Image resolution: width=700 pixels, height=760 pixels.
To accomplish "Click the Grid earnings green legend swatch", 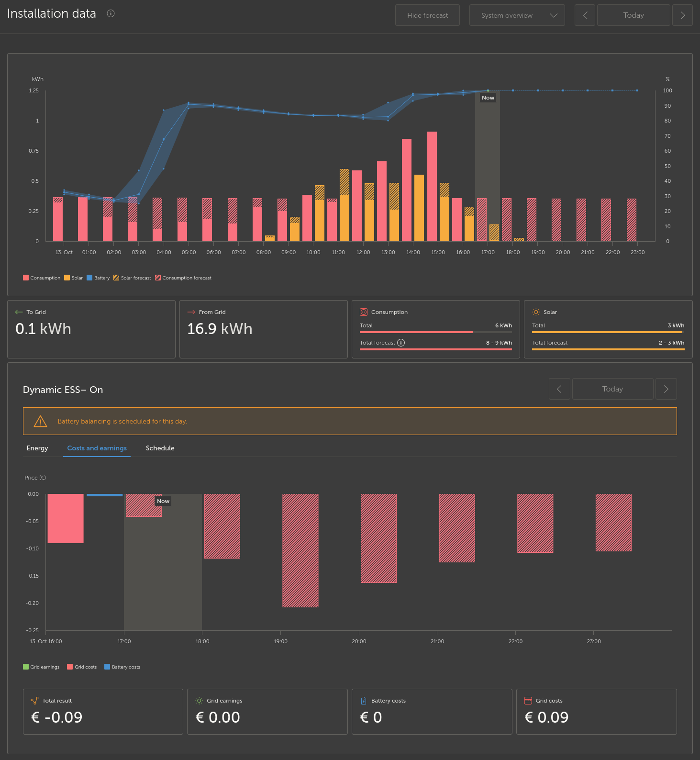I will (x=26, y=667).
